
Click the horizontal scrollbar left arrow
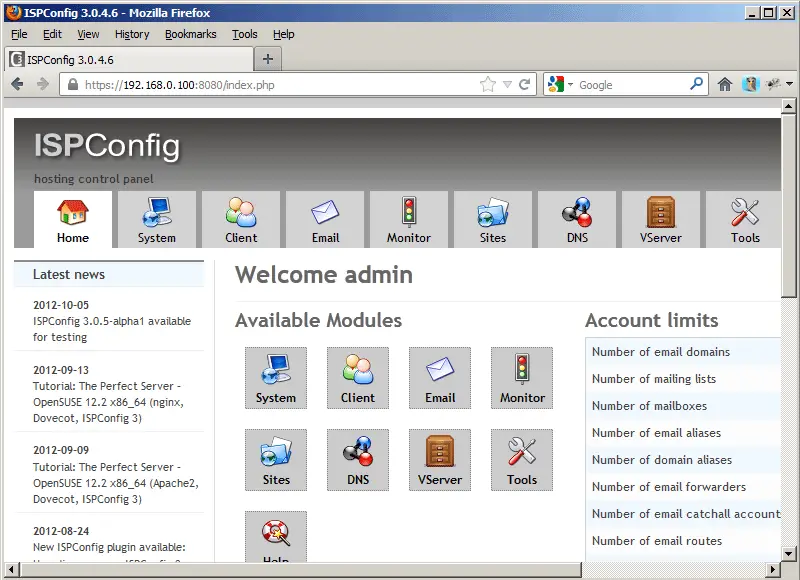11,569
